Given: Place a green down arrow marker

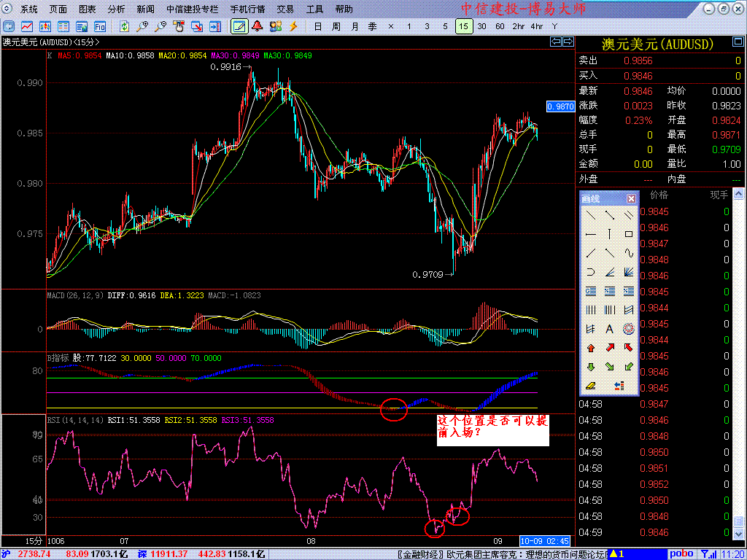Looking at the screenshot, I should (591, 367).
